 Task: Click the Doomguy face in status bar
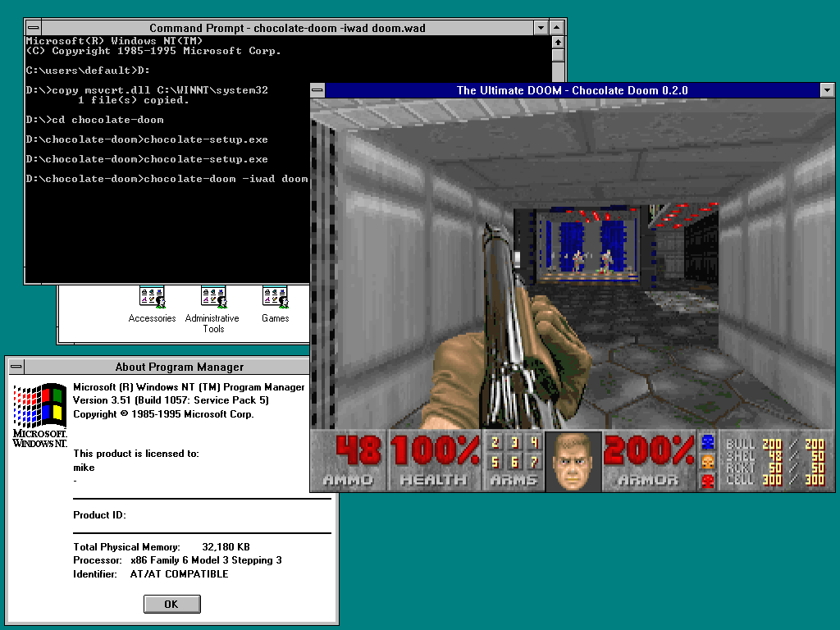point(573,461)
